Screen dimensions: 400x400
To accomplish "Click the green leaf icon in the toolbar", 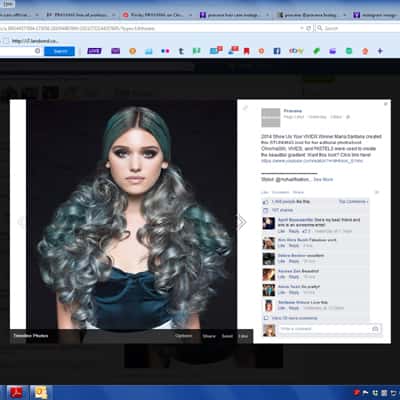I will click(x=316, y=51).
